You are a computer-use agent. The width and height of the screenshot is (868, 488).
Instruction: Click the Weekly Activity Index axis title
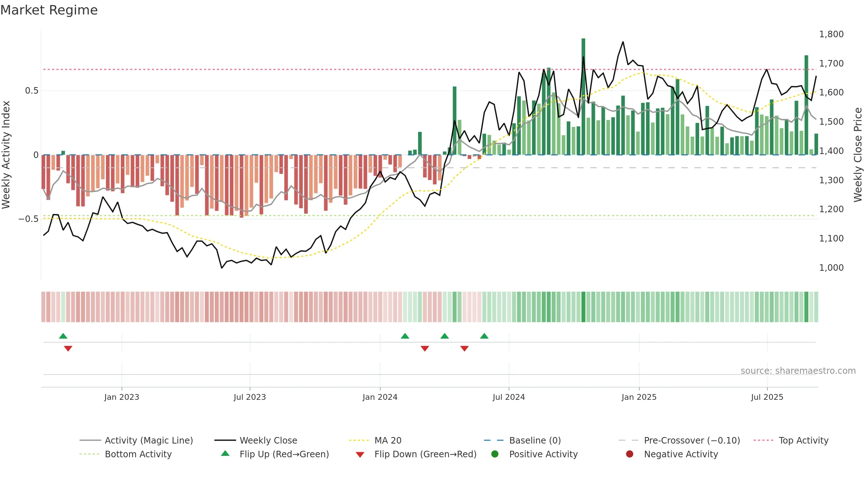(x=6, y=155)
